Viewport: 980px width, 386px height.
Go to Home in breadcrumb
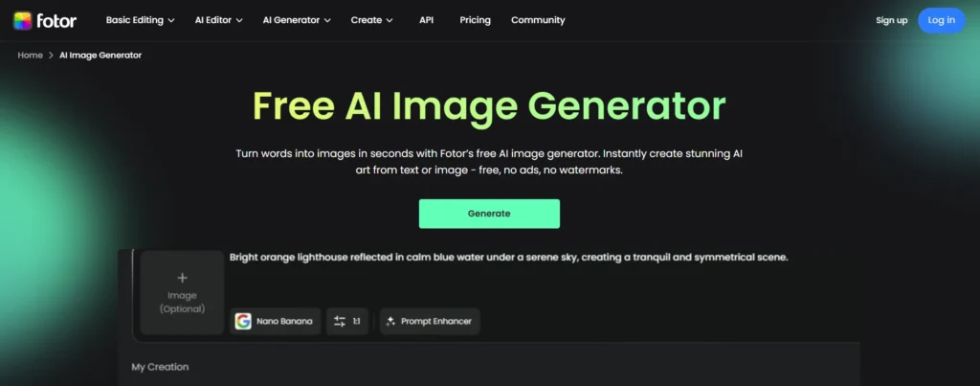tap(30, 55)
